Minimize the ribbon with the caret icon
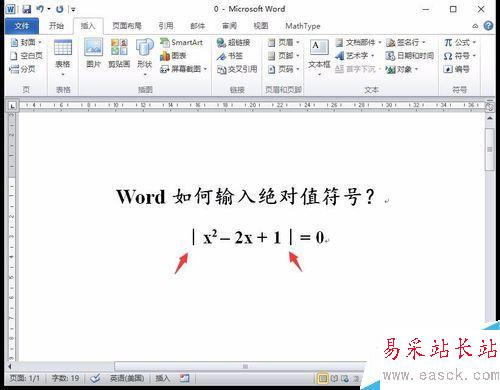Screen dimensions: 500x390 coord(475,26)
